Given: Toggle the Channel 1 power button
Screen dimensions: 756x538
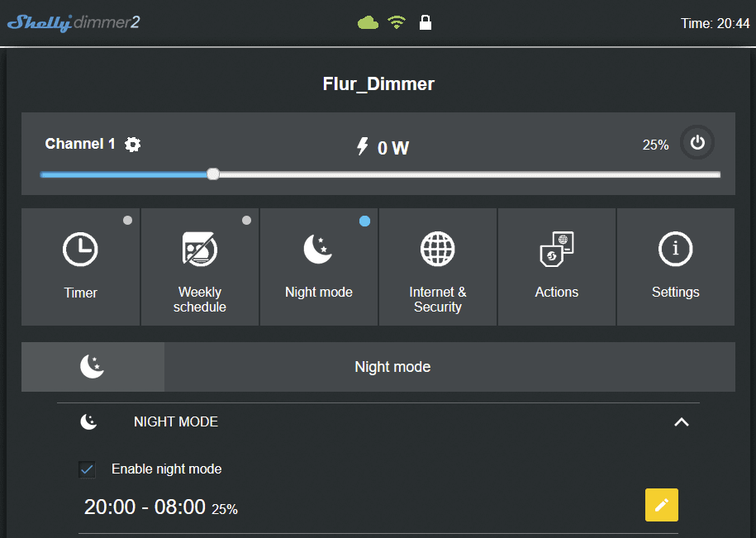Looking at the screenshot, I should 697,143.
